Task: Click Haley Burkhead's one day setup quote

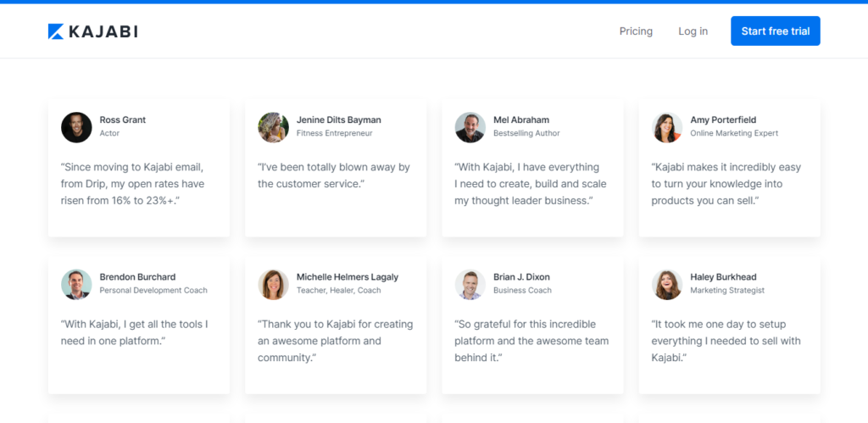Action: pos(726,341)
